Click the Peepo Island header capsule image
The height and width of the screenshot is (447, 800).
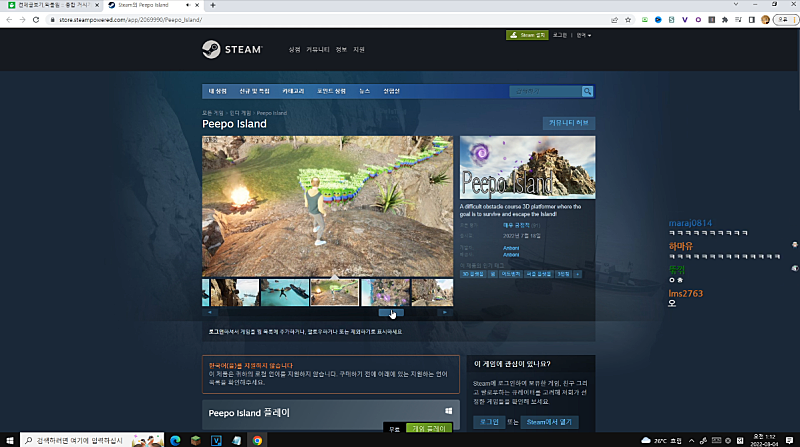point(528,167)
